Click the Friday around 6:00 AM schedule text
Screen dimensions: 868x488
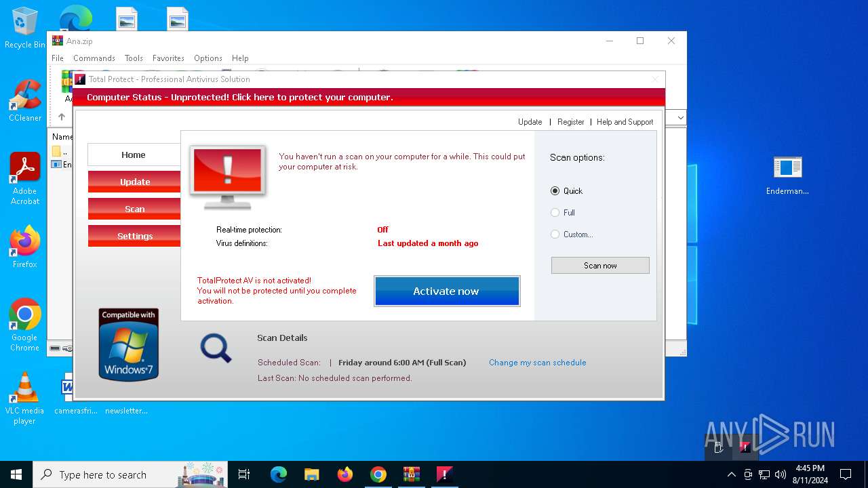point(402,363)
